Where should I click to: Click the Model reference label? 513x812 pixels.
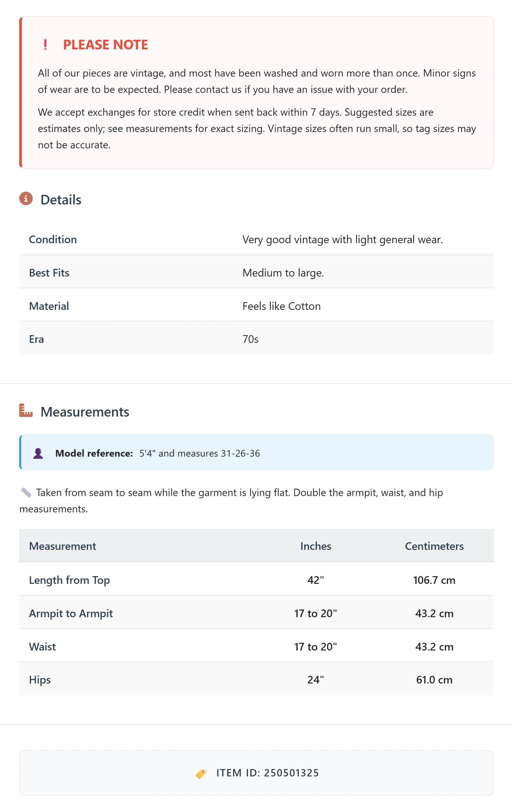click(x=94, y=453)
